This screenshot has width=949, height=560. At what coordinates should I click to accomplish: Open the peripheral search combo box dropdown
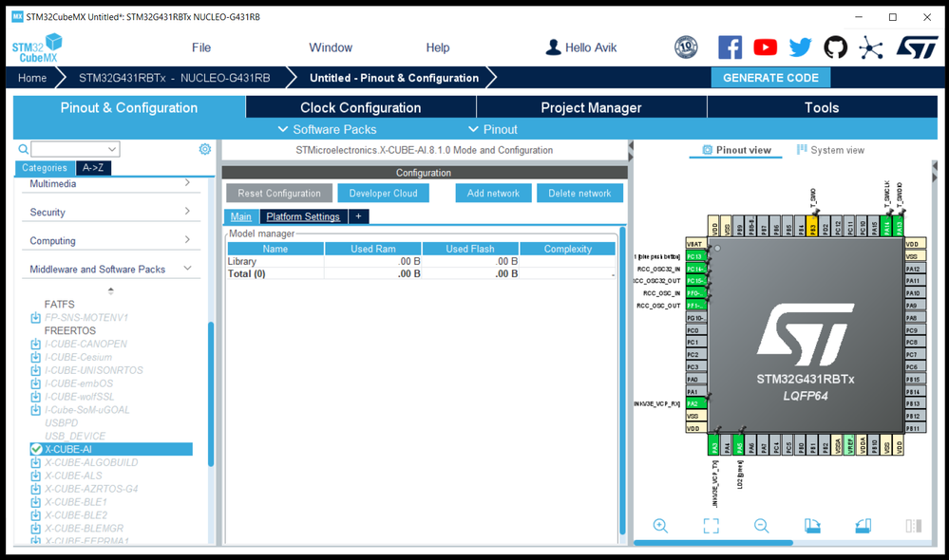(x=112, y=149)
